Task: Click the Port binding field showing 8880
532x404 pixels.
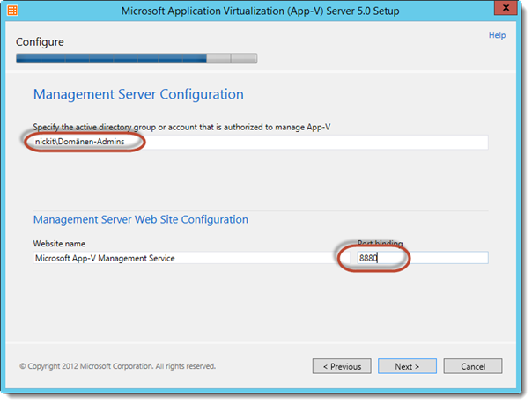Action: point(423,258)
